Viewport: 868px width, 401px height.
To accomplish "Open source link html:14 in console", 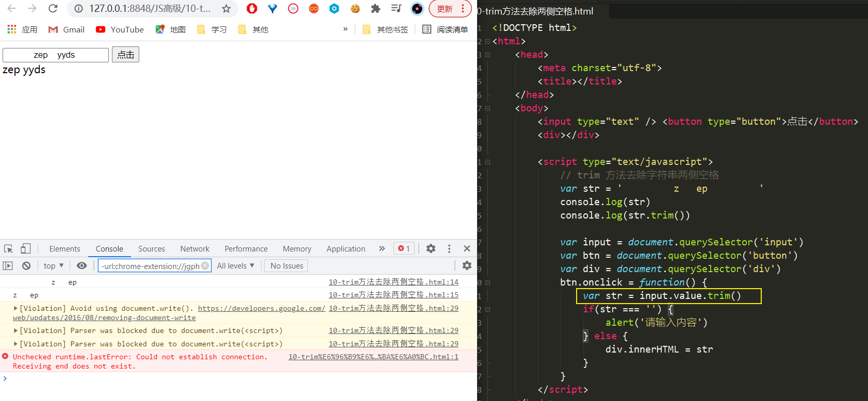I will pyautogui.click(x=394, y=282).
